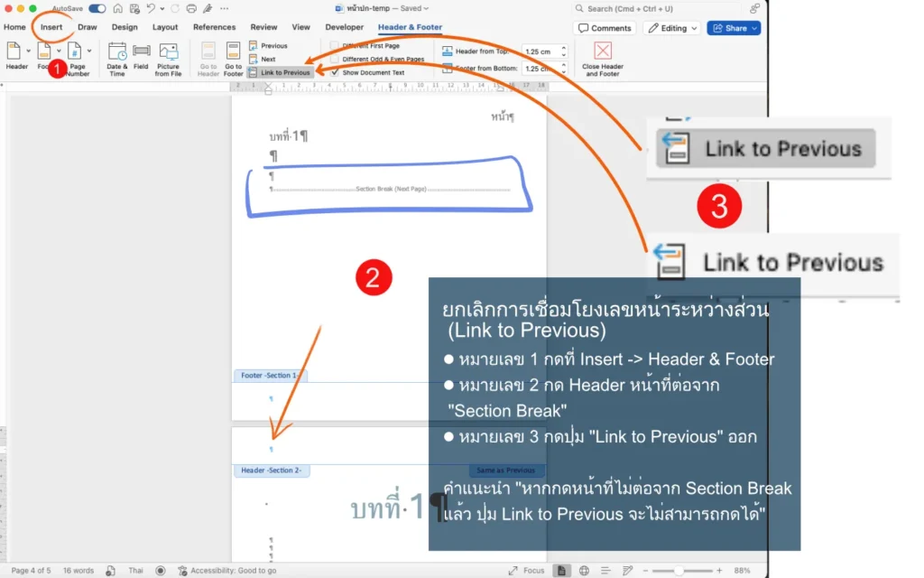Open the Comments pane
Image resolution: width=924 pixels, height=578 pixels.
pos(605,28)
